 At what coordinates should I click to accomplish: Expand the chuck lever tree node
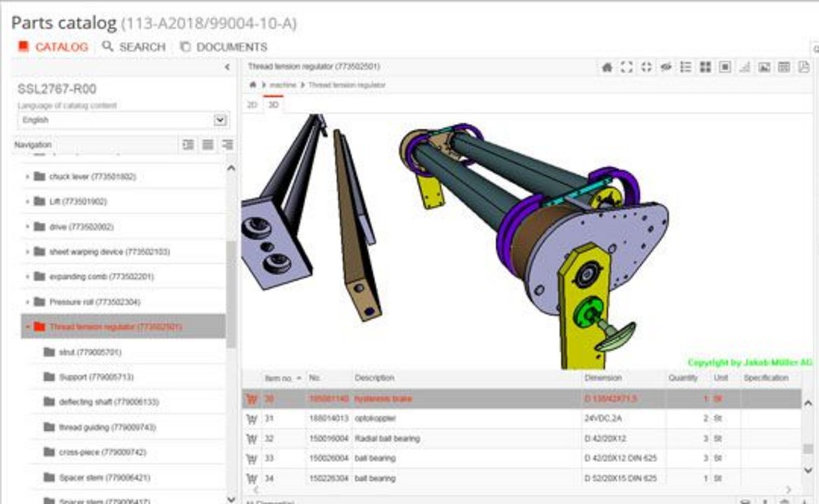tap(27, 176)
